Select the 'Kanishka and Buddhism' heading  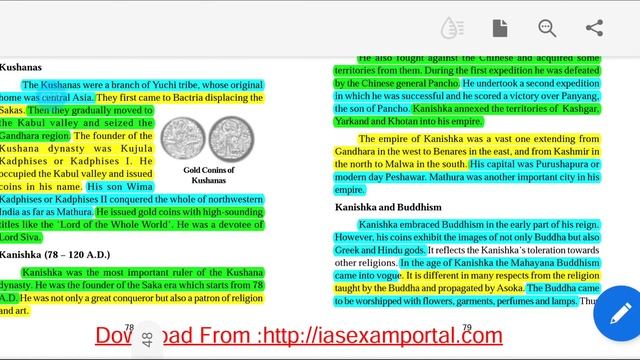[x=388, y=207]
